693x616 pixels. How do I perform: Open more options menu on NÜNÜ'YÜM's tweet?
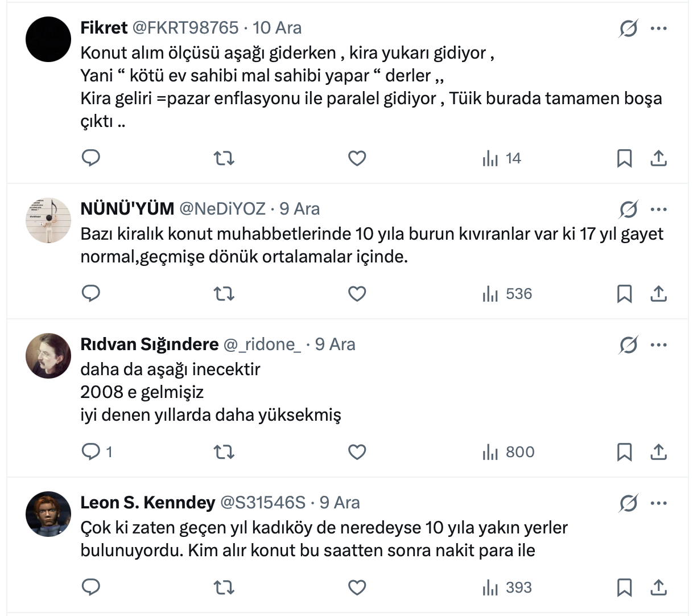[x=658, y=210]
